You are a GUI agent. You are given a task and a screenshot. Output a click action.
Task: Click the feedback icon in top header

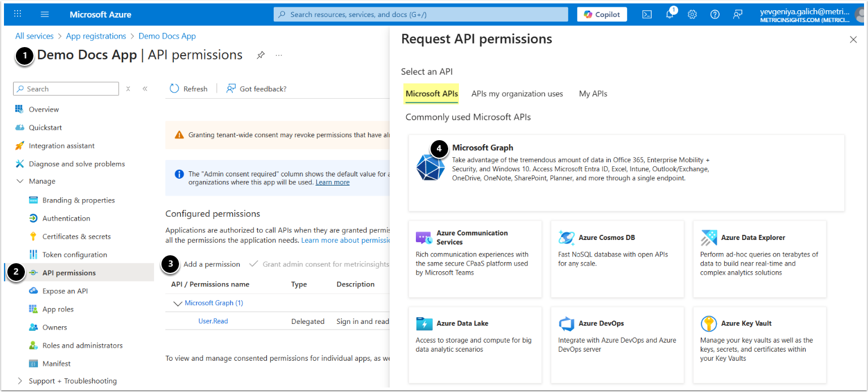737,15
